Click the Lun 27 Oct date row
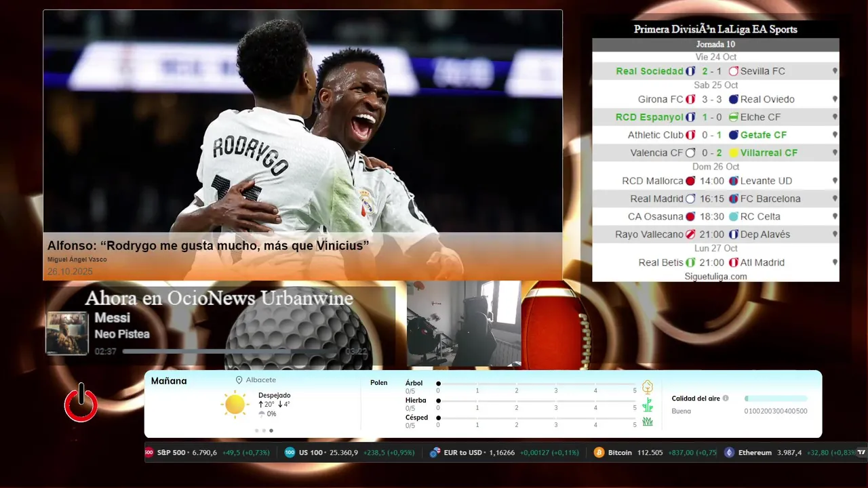 point(715,248)
